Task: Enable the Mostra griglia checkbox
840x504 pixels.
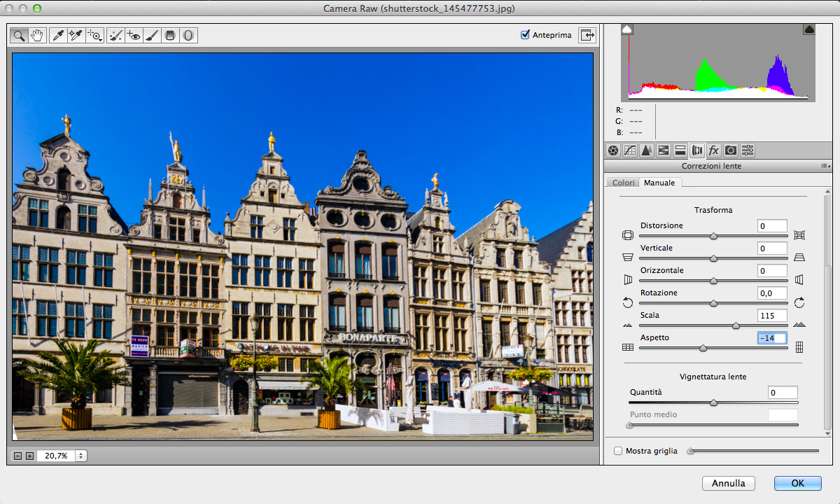Action: tap(618, 451)
